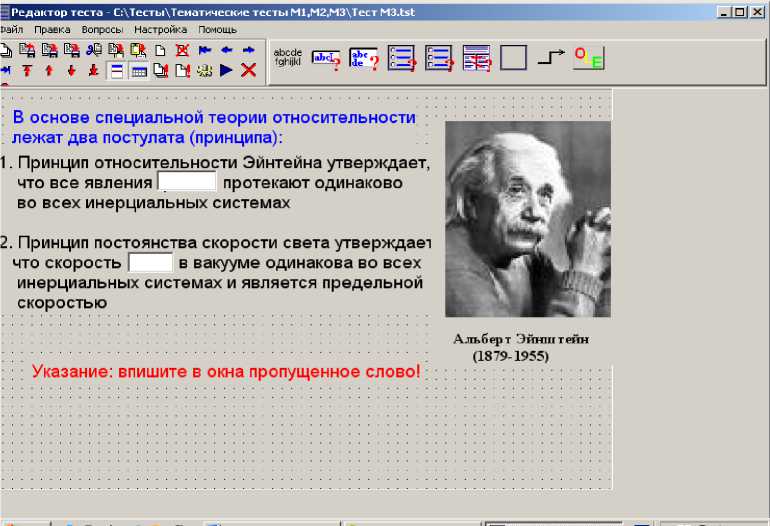The height and width of the screenshot is (526, 770).
Task: Click stacked pages with red exclamation icon
Action: pyautogui.click(x=161, y=71)
